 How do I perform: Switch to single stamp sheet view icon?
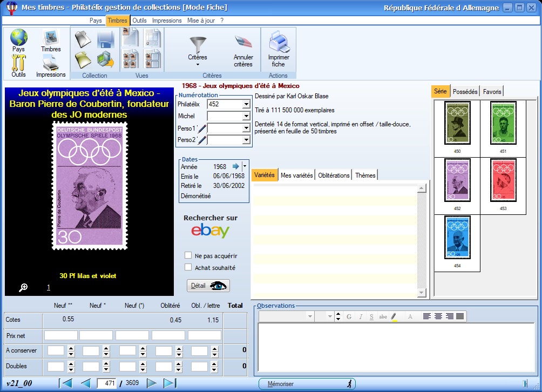pyautogui.click(x=131, y=38)
